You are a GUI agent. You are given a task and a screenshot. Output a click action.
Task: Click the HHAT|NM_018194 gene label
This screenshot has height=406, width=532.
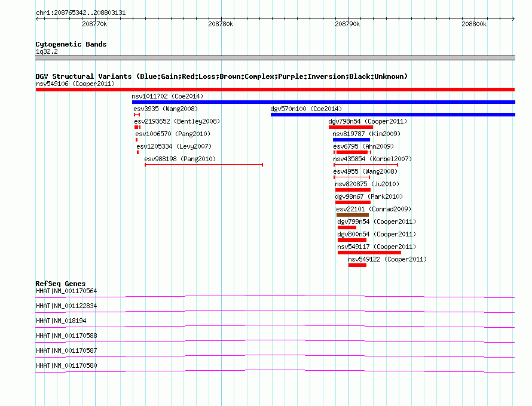click(x=61, y=321)
